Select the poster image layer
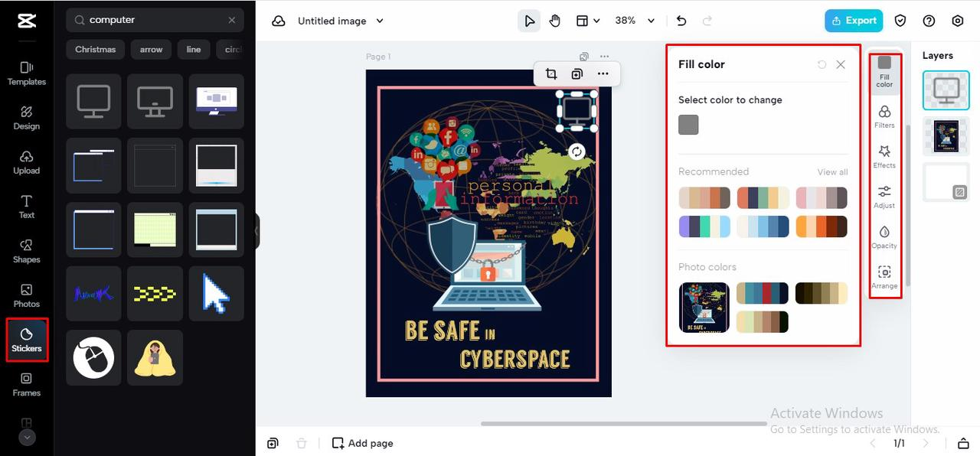The height and width of the screenshot is (456, 980). tap(946, 136)
